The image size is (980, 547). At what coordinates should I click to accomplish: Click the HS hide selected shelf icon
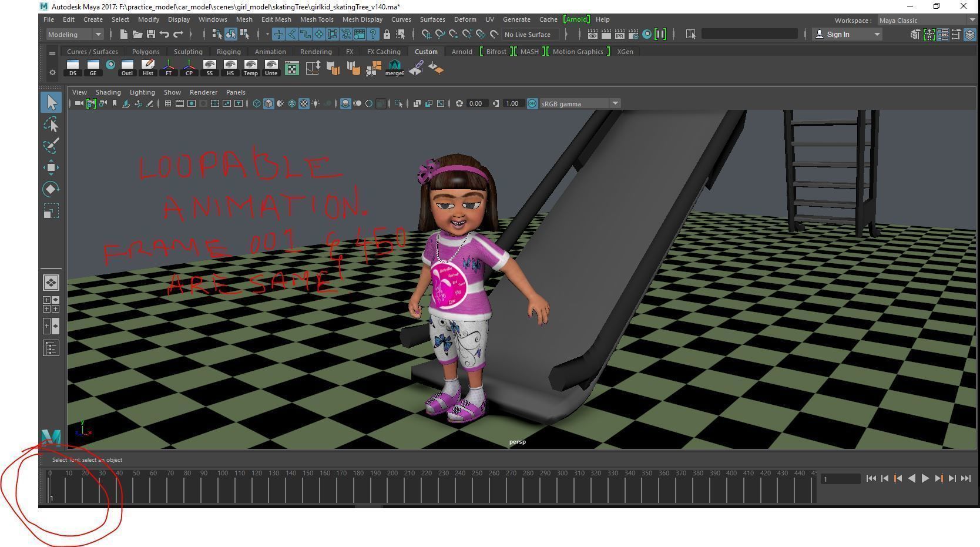[230, 68]
